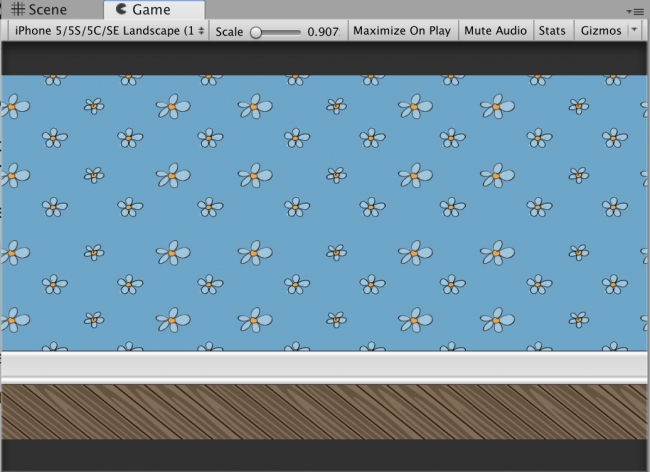Toggle the Stats overlay
The image size is (650, 472).
[x=552, y=31]
